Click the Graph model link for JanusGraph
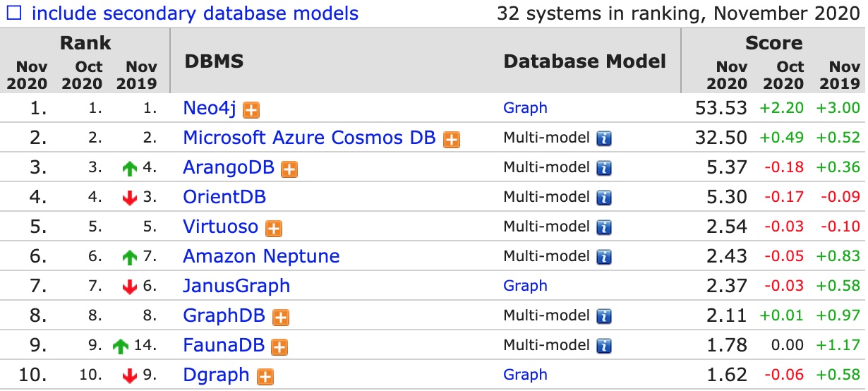The image size is (868, 391). [x=525, y=286]
